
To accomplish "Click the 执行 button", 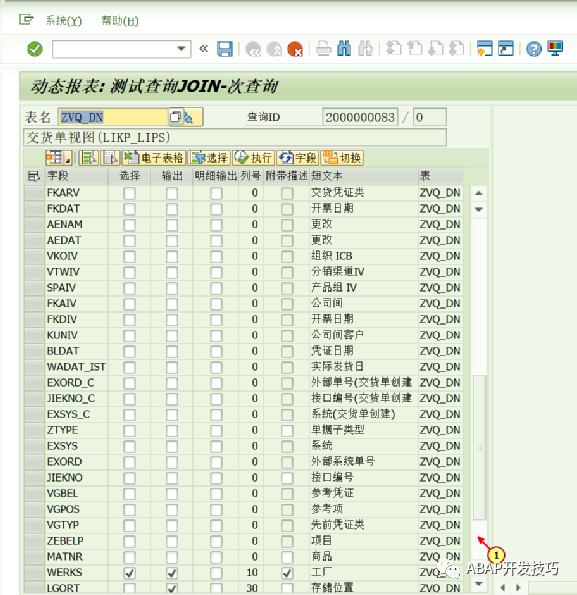I will click(253, 158).
